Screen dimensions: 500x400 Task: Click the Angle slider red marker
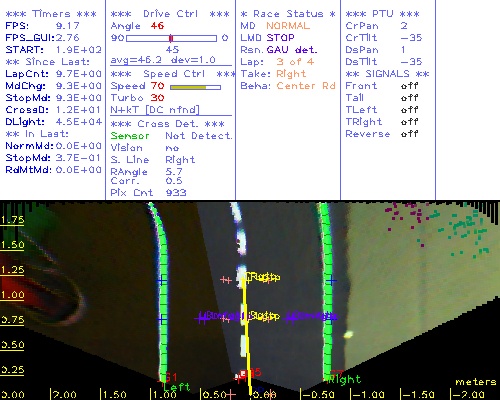point(171,38)
